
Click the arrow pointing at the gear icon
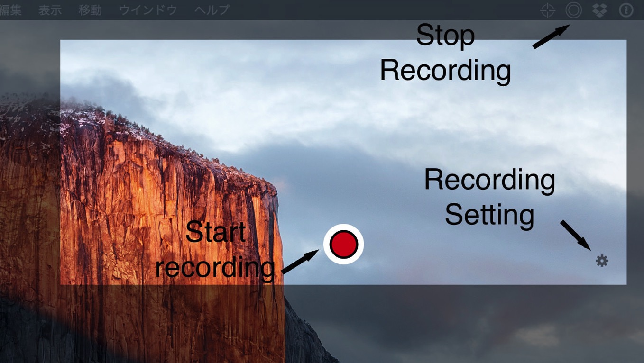click(575, 235)
